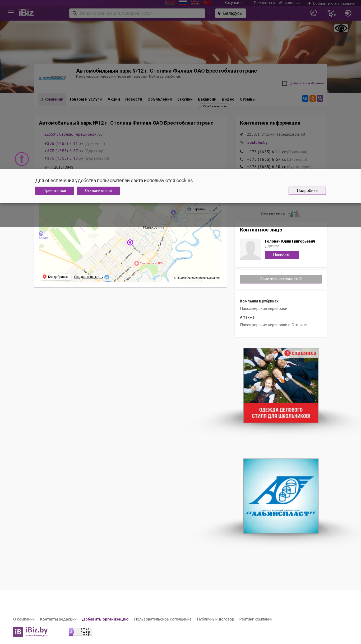Image resolution: width=361 pixels, height=644 pixels.
Task: Share via Odnoklassniki icon
Action: [x=313, y=98]
